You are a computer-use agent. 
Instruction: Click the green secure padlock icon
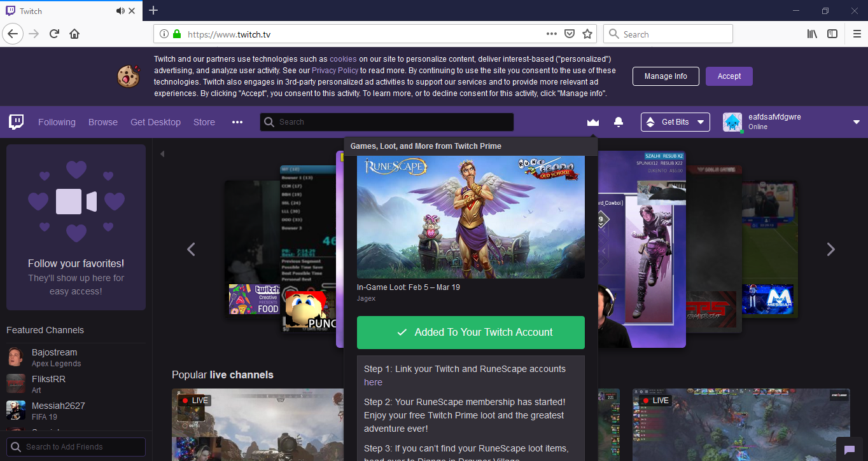click(x=177, y=34)
